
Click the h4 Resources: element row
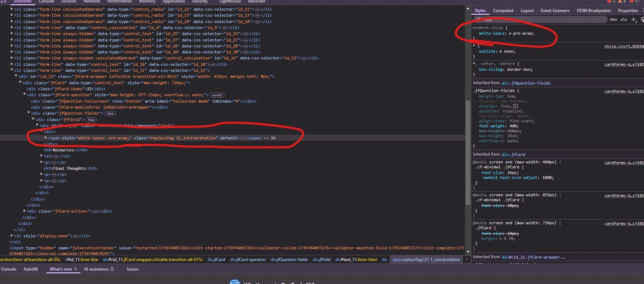pos(65,150)
